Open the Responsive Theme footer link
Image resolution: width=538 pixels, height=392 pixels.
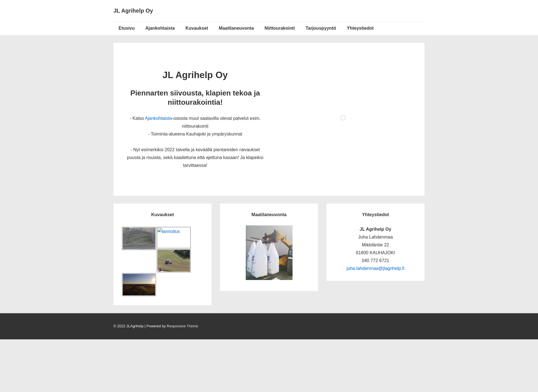[x=182, y=326]
